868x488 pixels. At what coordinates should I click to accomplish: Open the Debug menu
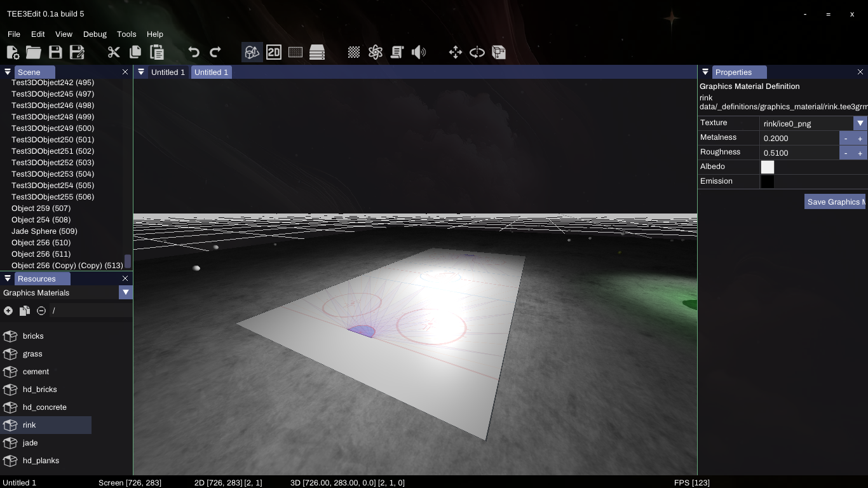[x=95, y=34]
